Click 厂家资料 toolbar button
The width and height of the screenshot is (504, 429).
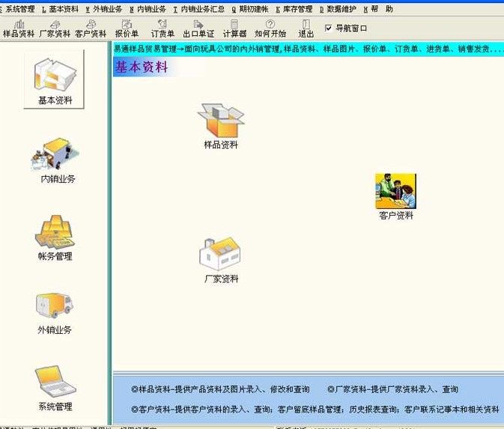[55, 28]
